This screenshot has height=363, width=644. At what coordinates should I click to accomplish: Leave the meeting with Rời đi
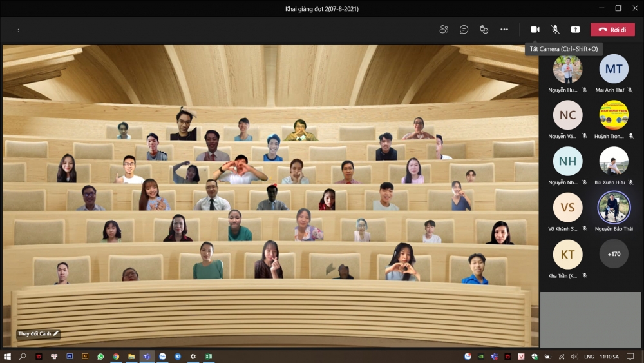[x=612, y=30]
